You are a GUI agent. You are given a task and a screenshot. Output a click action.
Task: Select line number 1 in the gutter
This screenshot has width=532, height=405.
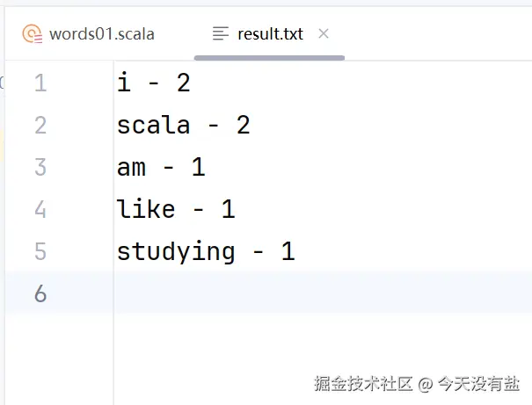pos(40,83)
